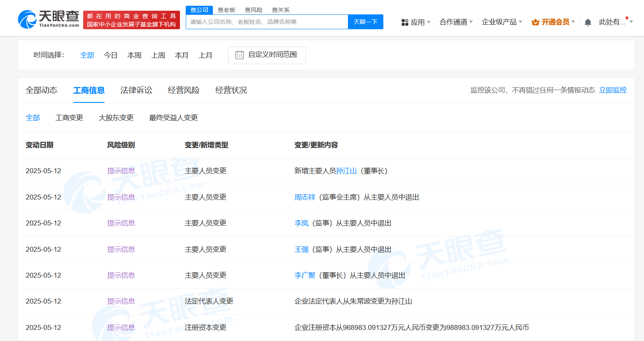This screenshot has width=644, height=341.
Task: Open the TianYanCha logo homepage
Action: [49, 19]
